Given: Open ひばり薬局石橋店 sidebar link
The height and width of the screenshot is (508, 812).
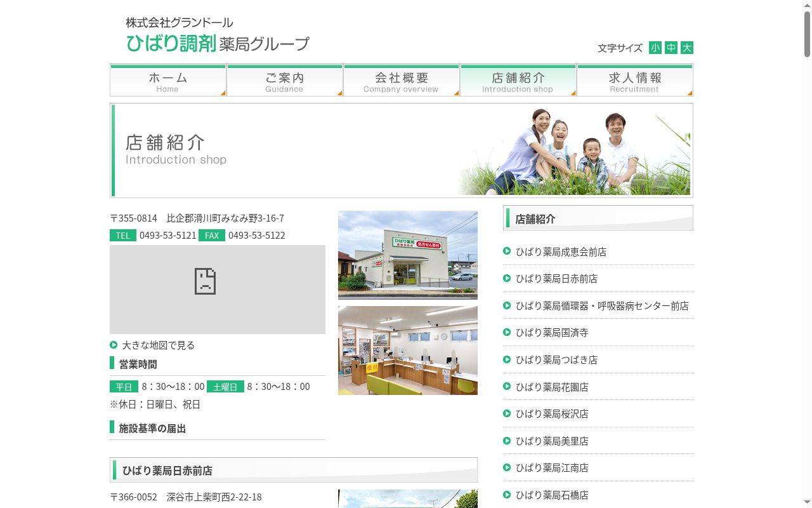Looking at the screenshot, I should coord(552,495).
